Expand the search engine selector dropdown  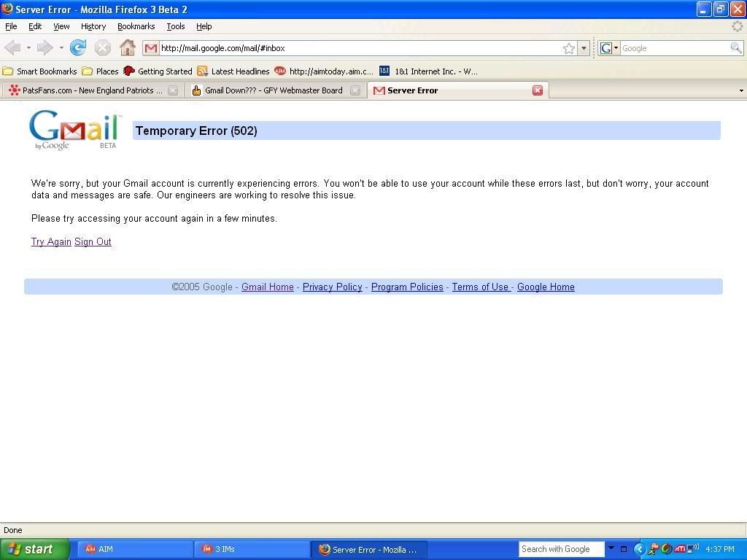(609, 48)
